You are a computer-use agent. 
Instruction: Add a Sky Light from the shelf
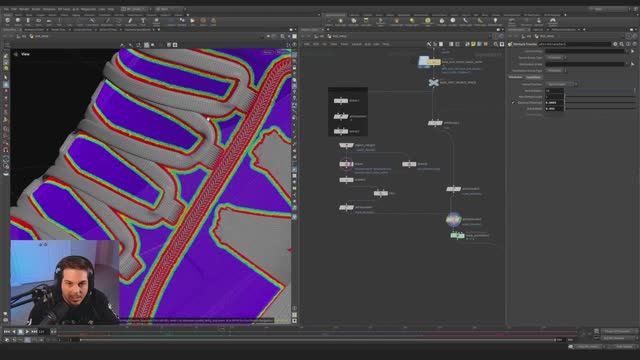(x=442, y=22)
